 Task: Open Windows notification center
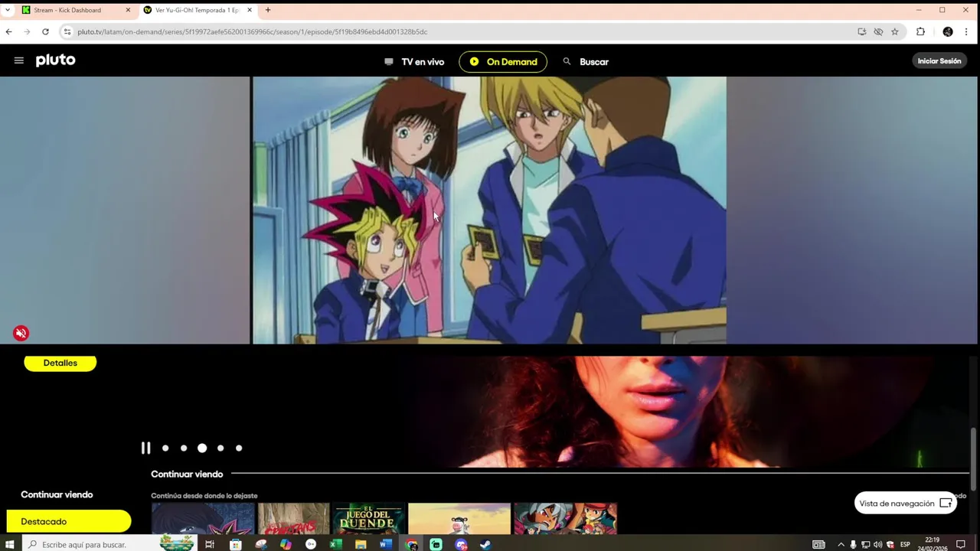click(961, 544)
